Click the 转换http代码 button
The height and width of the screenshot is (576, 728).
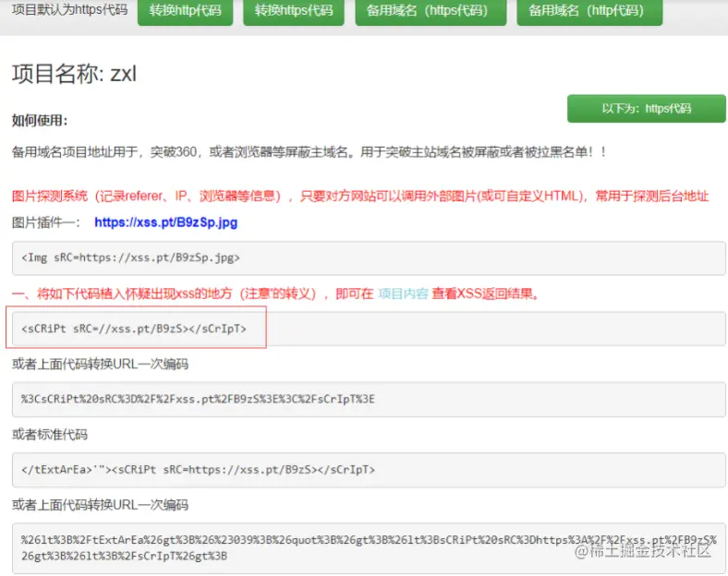coord(186,11)
